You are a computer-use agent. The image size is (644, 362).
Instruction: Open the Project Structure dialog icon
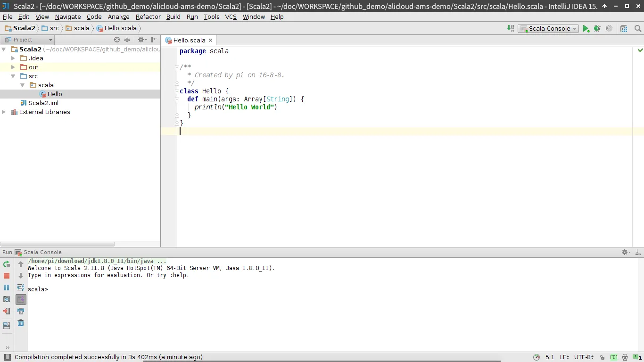pyautogui.click(x=624, y=28)
